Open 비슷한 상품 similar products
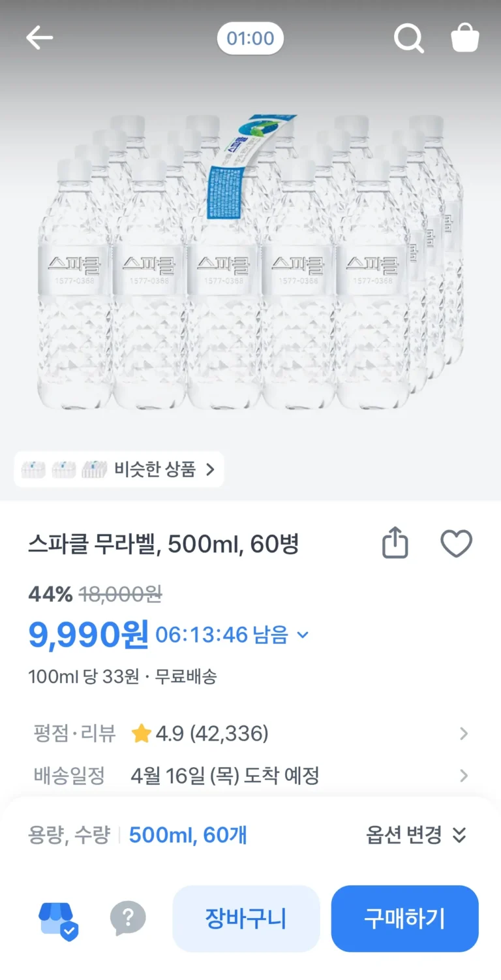Viewport: 501px width, 980px height. coord(163,469)
